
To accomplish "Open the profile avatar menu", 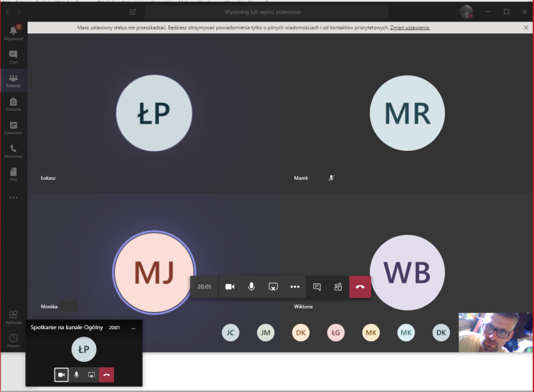I will (466, 12).
